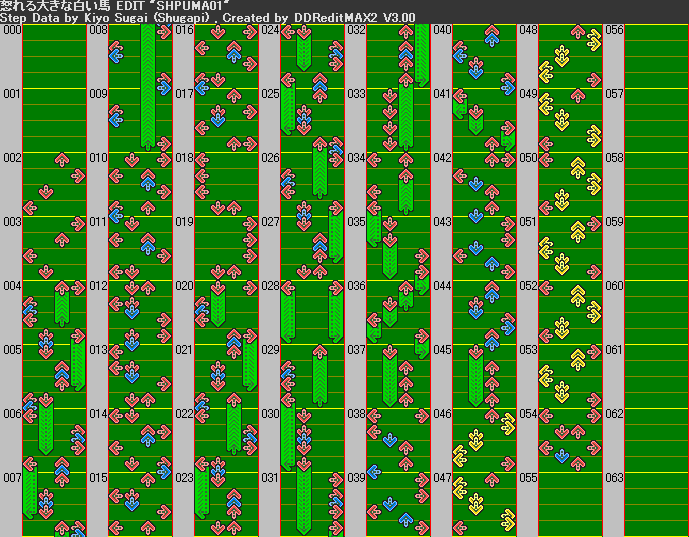Viewport: 689px width, 537px height.
Task: Click the yellow right arrow in measure 049
Action: 594,136
